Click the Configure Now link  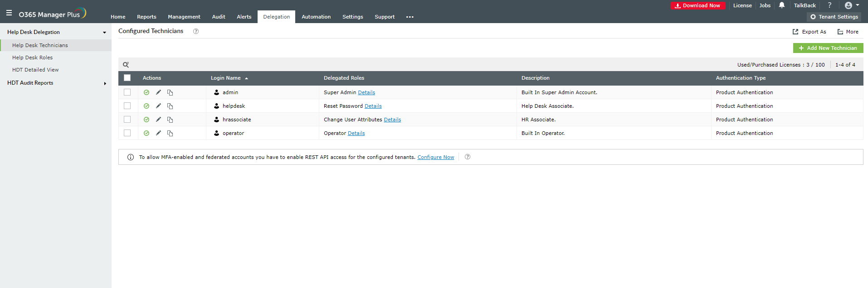(x=435, y=157)
